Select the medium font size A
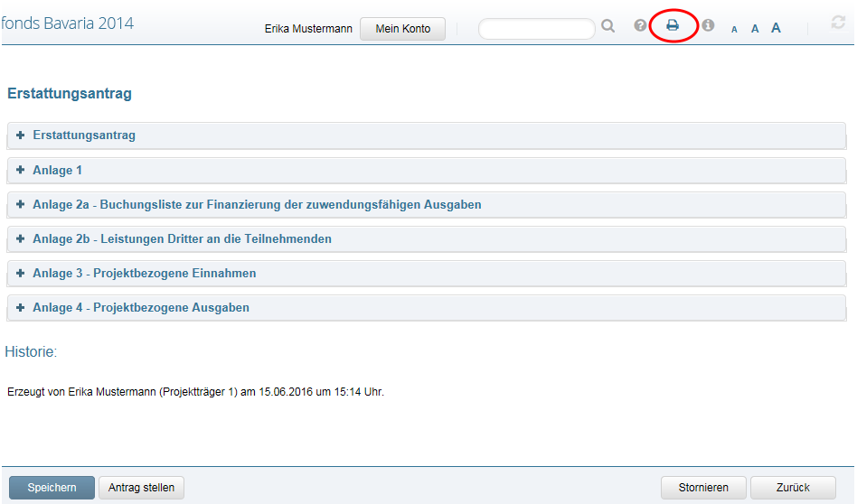The image size is (857, 504). (x=755, y=29)
